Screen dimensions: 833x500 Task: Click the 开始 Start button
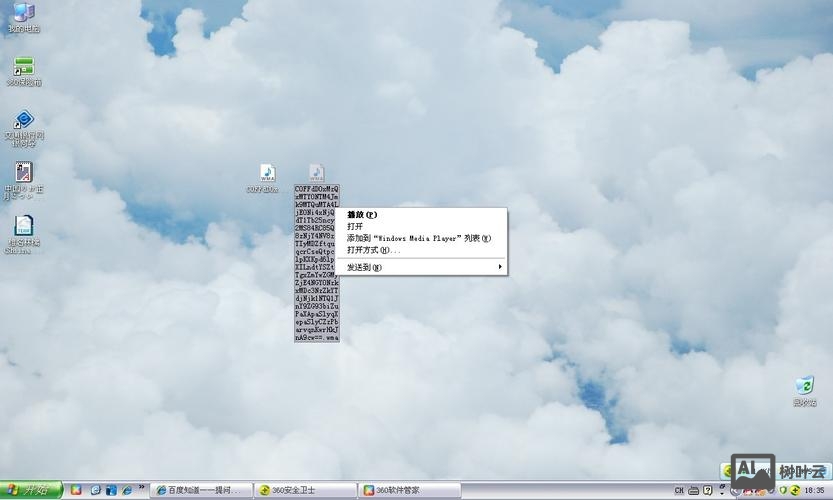pos(30,490)
